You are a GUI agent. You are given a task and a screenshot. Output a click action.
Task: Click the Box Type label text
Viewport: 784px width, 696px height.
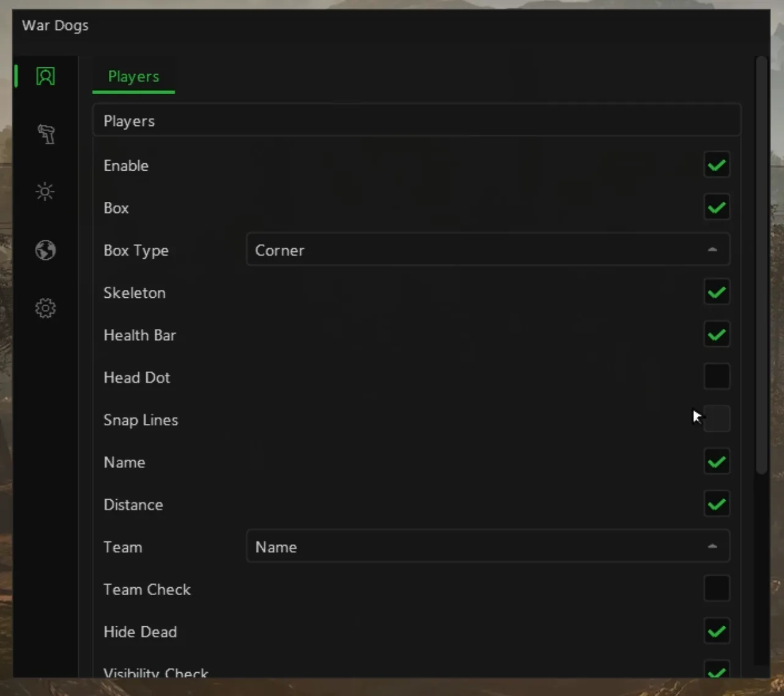point(136,251)
